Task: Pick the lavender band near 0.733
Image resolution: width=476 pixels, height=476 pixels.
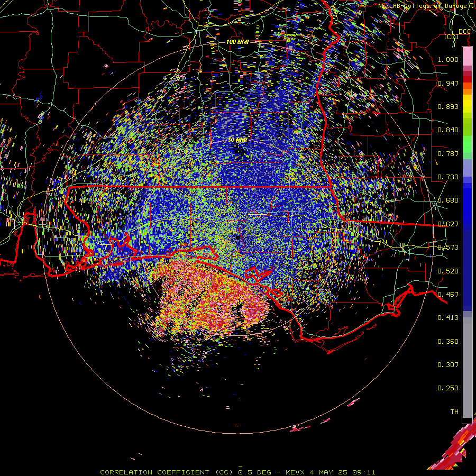Action: (x=467, y=168)
